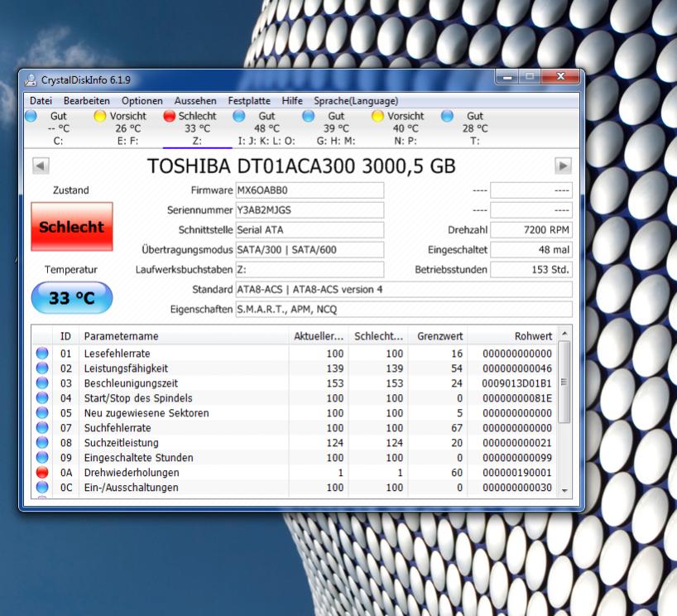The width and height of the screenshot is (677, 616).
Task: Click the status dot for Ein-/Ausschaltungen
Action: tap(42, 487)
